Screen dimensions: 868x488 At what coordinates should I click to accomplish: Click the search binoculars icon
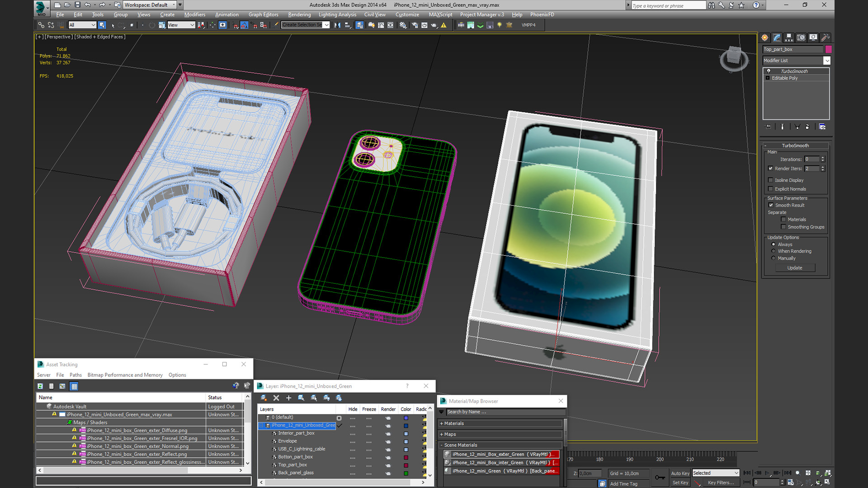(x=712, y=5)
